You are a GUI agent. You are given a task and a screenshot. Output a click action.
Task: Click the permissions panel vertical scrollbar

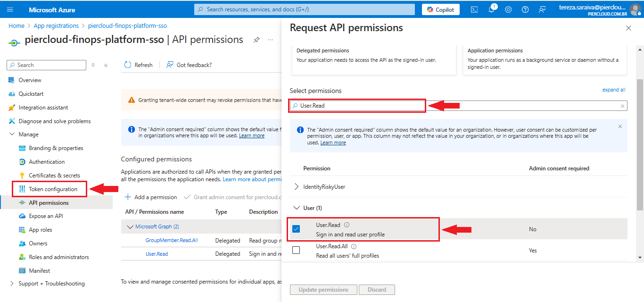coord(640,142)
